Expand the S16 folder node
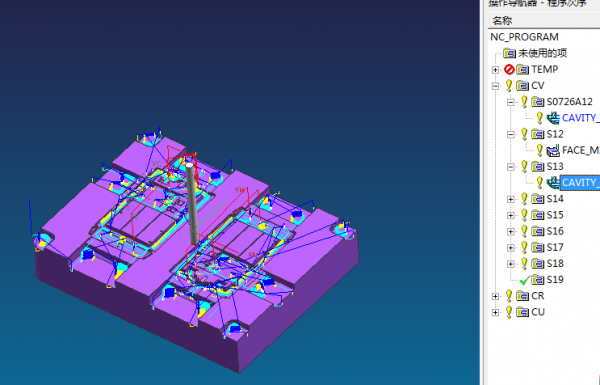This screenshot has height=385, width=600. [x=511, y=232]
